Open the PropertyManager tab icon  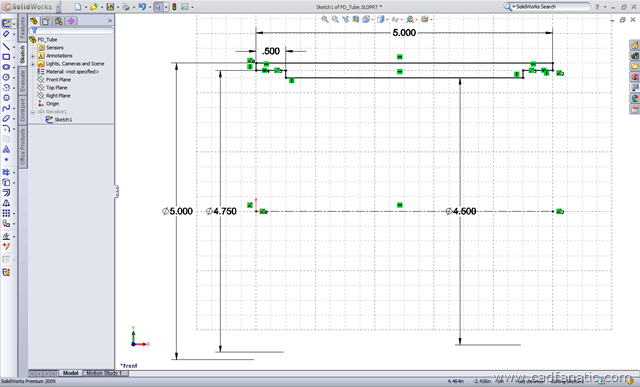click(46, 21)
